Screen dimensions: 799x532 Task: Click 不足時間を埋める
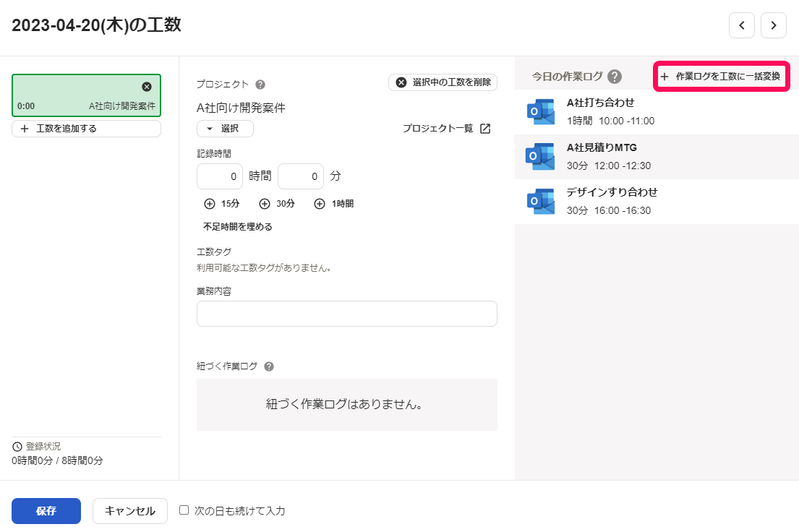[x=237, y=227]
